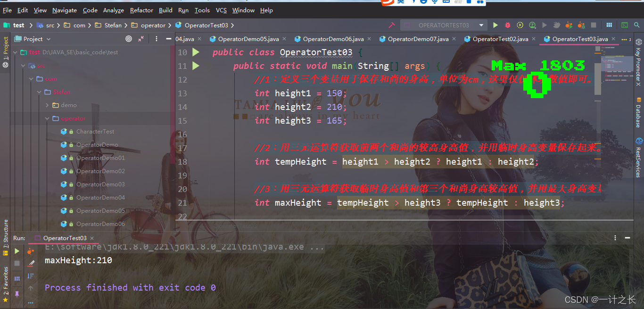The width and height of the screenshot is (644, 309).
Task: Click the gutter run arrow on line 10
Action: (196, 52)
